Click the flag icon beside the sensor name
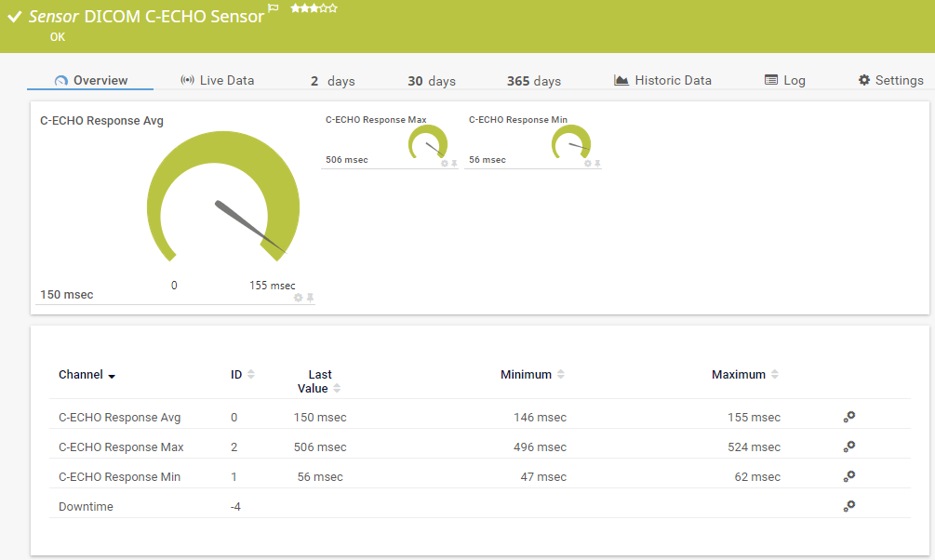 tap(273, 8)
